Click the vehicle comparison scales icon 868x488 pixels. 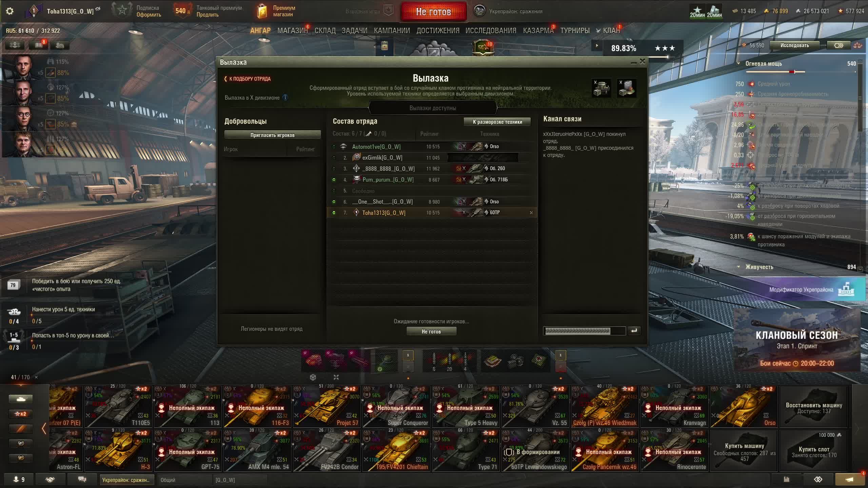click(x=858, y=45)
